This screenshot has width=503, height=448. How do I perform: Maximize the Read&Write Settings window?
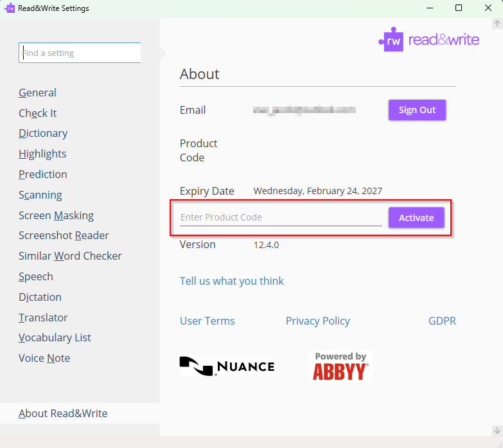[x=459, y=8]
